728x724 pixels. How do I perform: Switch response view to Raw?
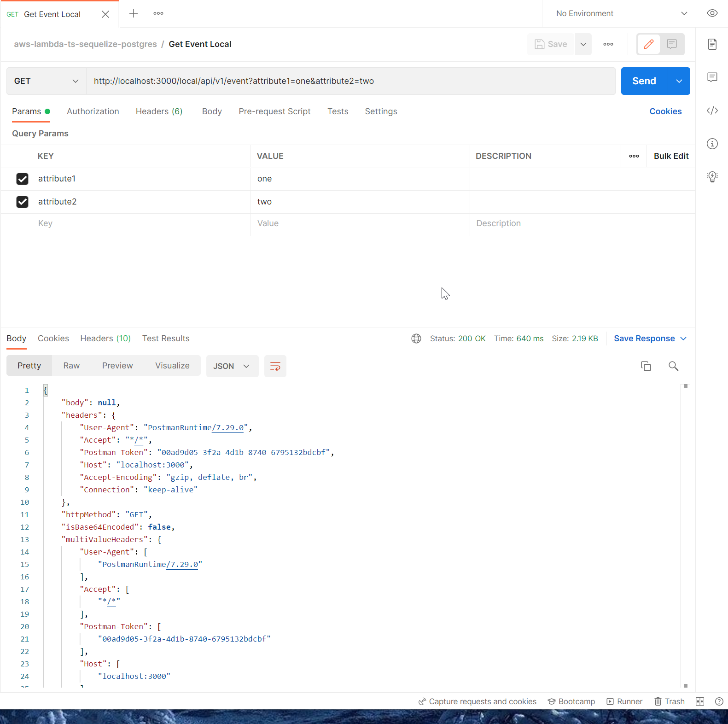coord(71,366)
